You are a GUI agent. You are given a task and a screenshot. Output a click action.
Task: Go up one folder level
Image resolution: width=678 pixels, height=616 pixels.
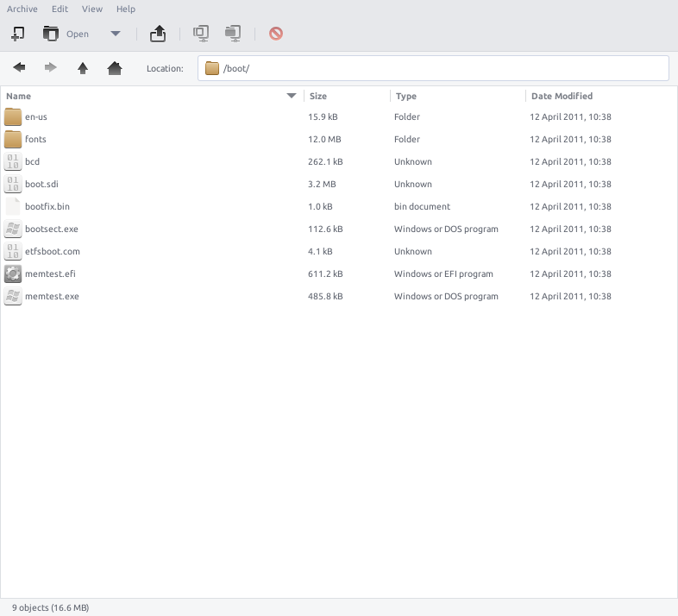83,68
